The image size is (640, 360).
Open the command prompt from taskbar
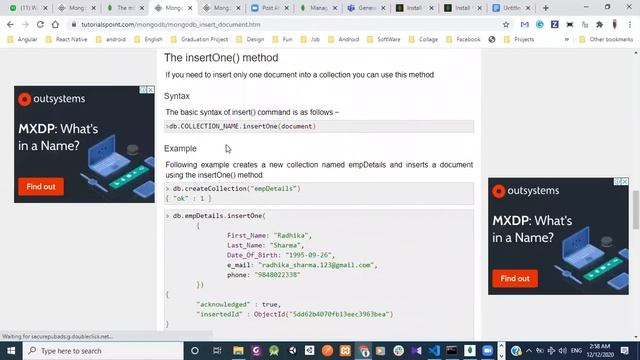coord(452,351)
